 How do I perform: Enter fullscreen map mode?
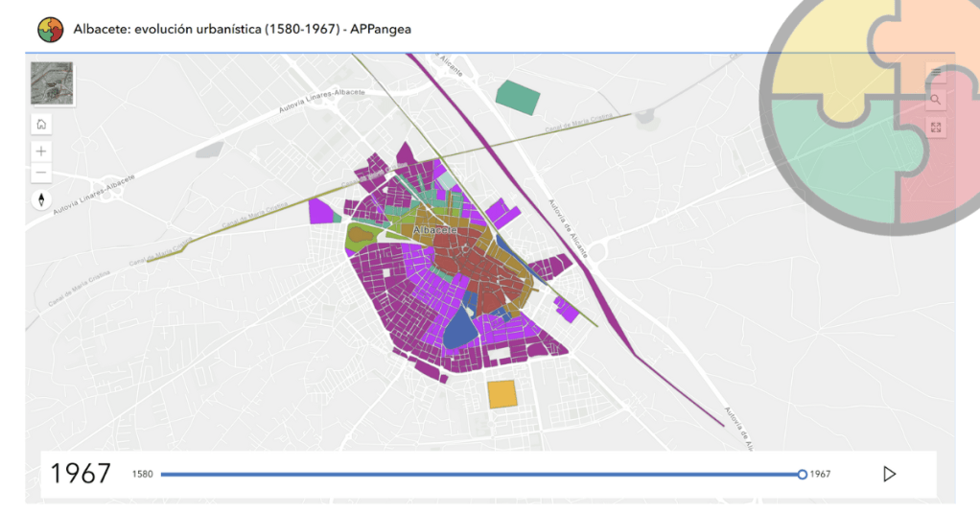click(x=936, y=128)
